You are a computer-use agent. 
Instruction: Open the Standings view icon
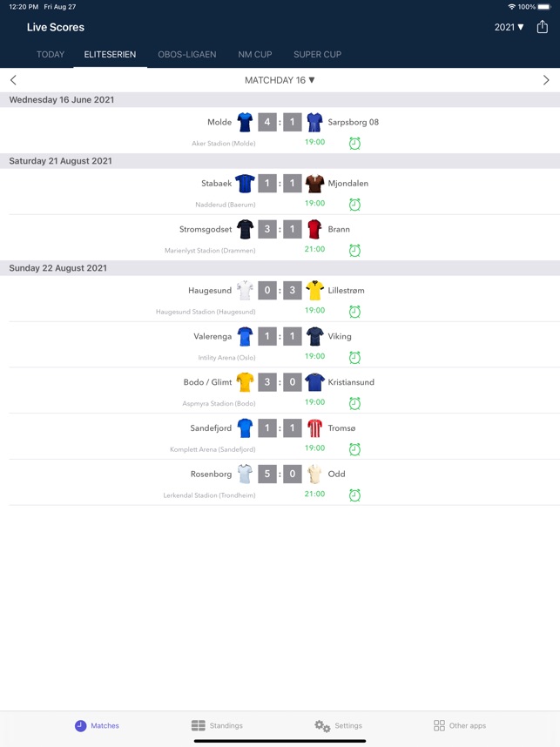(x=199, y=725)
